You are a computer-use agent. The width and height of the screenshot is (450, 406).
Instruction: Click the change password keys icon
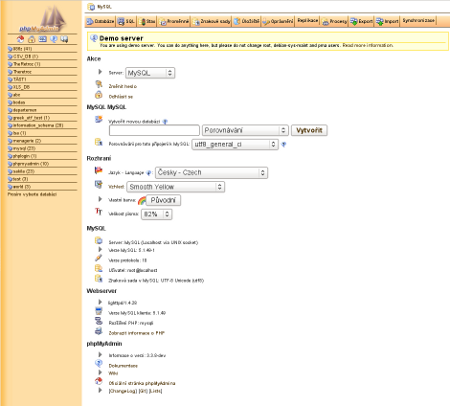tap(99, 84)
